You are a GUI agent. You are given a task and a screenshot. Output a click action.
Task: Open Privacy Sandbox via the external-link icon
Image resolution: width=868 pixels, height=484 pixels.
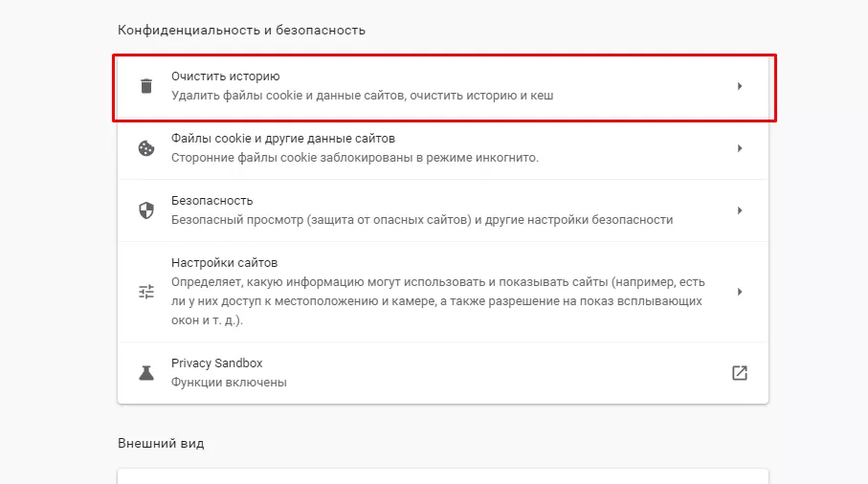coord(739,373)
